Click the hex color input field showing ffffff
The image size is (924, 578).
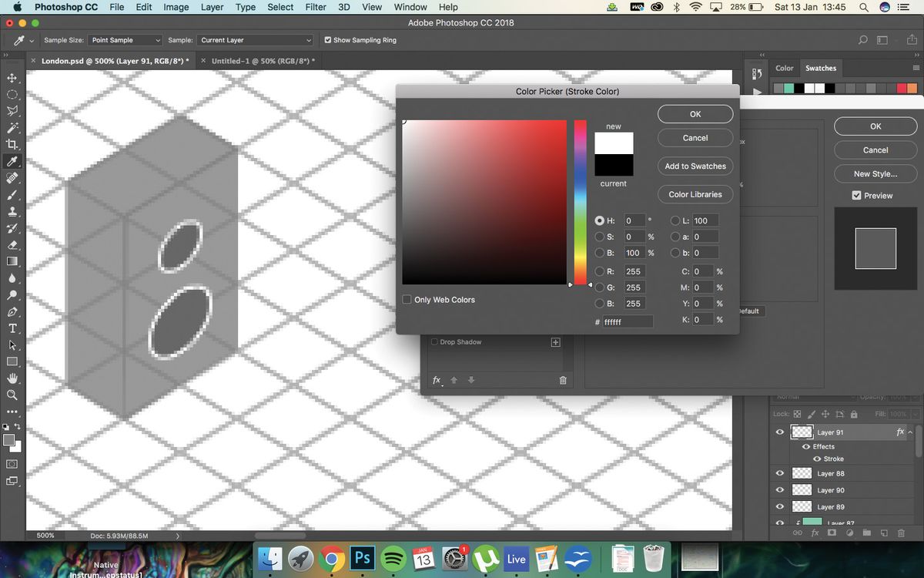pos(628,321)
